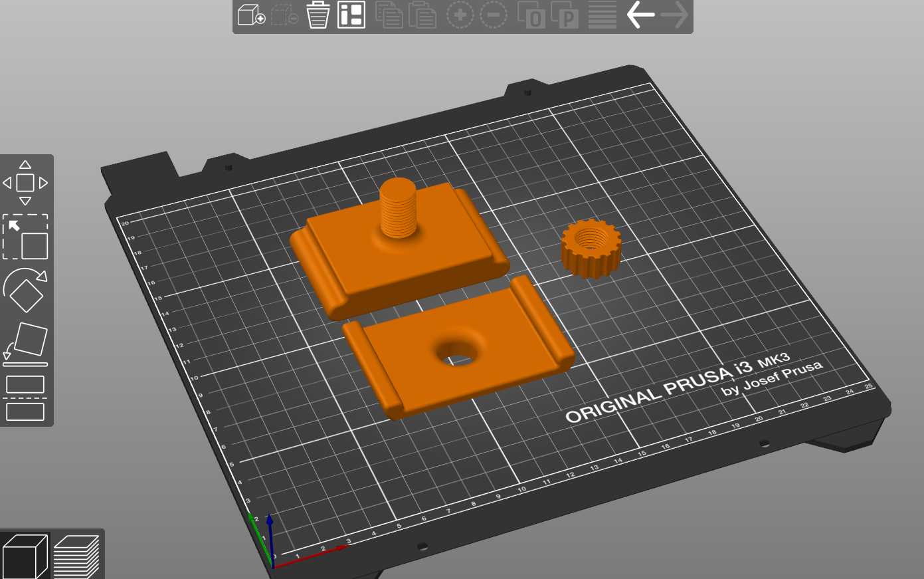Paste objects from clipboard
Viewport: 924px width, 579px height.
423,15
